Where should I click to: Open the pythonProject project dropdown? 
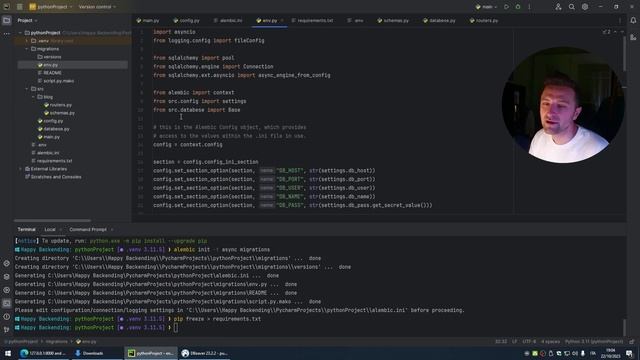click(x=51, y=7)
